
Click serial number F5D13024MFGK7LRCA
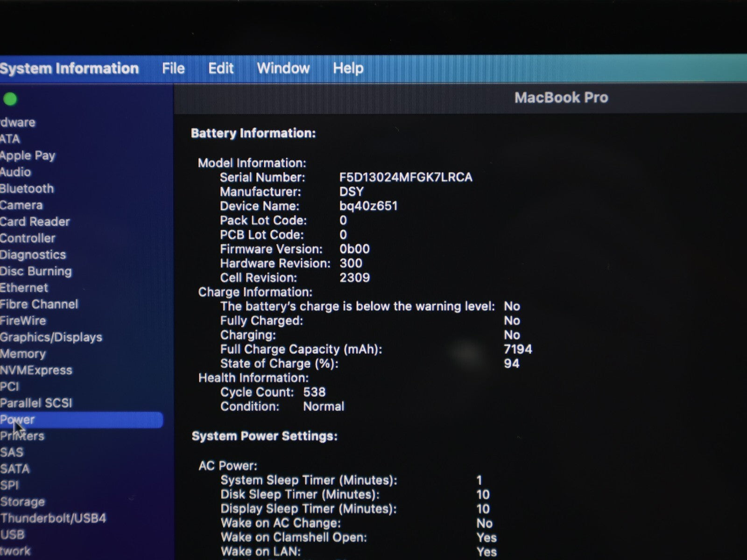[x=406, y=177]
